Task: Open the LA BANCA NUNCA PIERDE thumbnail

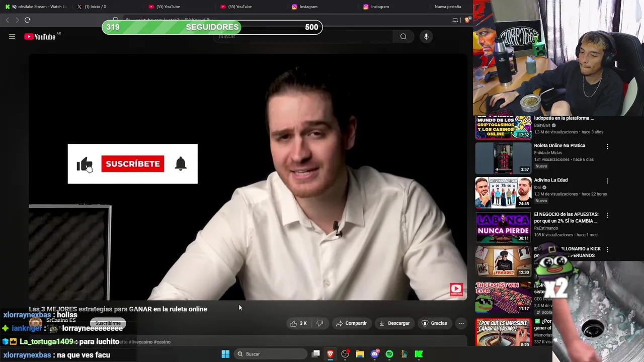Action: click(503, 227)
